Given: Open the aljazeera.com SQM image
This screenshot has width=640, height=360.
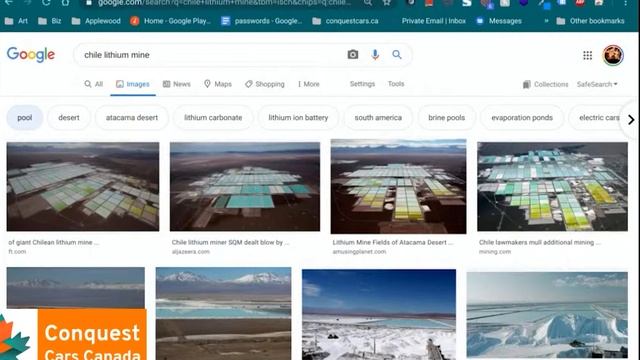Looking at the screenshot, I should (x=245, y=187).
